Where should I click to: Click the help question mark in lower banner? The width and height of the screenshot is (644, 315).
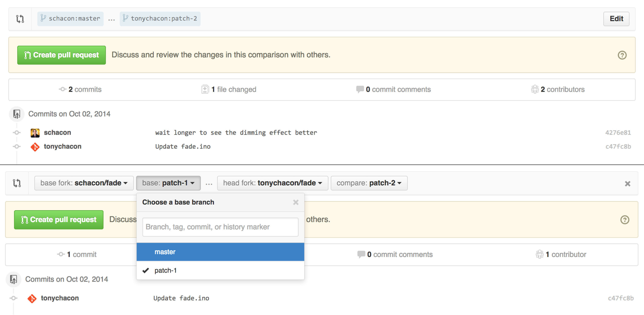[625, 220]
